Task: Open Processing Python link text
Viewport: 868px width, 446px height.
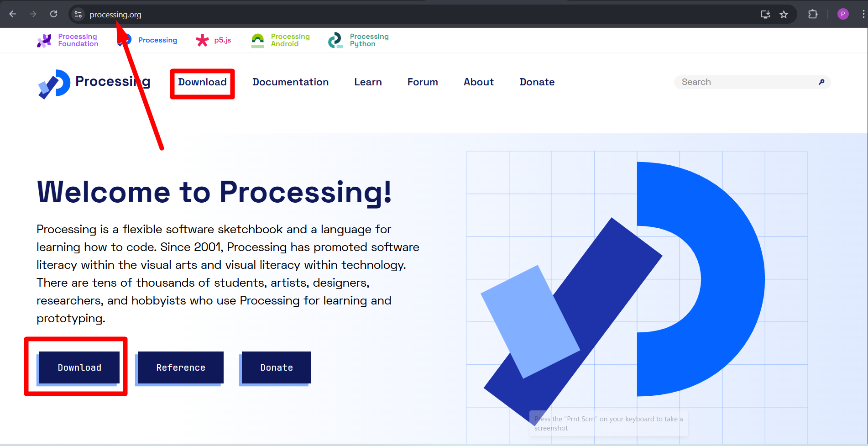Action: [369, 40]
